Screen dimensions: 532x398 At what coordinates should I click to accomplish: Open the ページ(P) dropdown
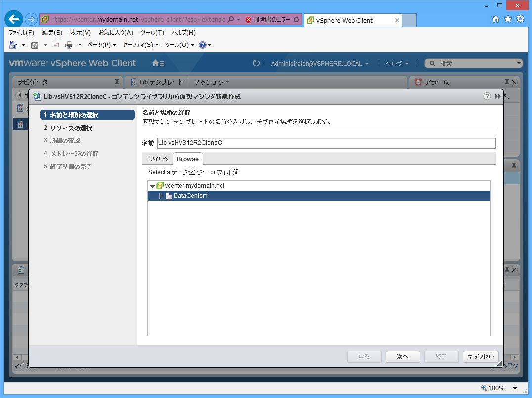[101, 45]
